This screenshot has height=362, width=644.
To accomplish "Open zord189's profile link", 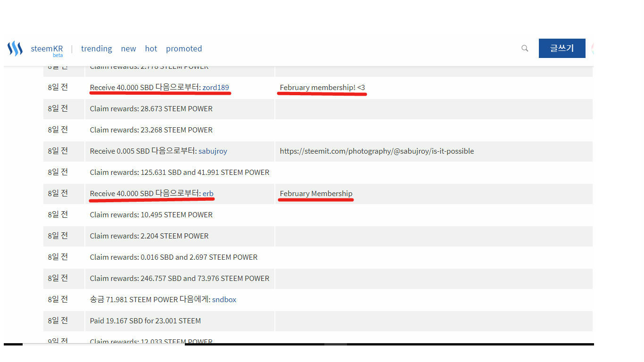I will pos(216,87).
